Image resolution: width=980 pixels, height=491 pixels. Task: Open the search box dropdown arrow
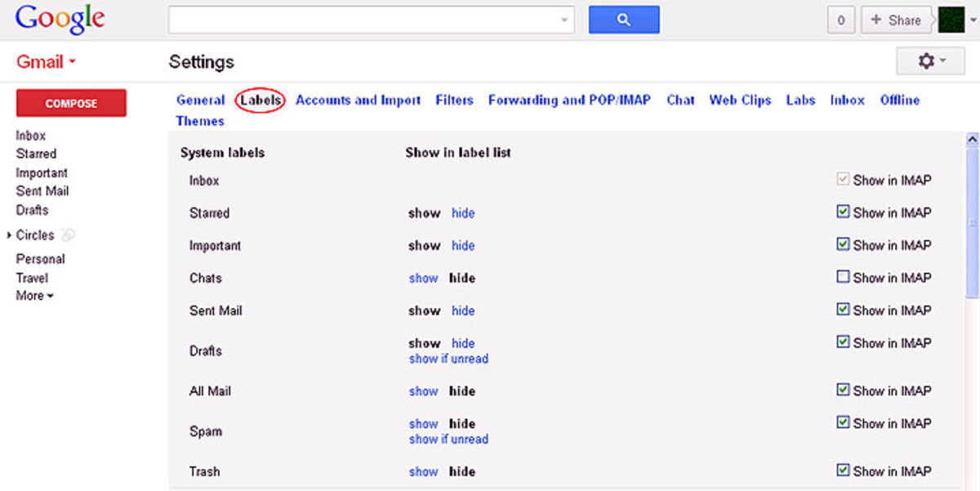point(564,19)
